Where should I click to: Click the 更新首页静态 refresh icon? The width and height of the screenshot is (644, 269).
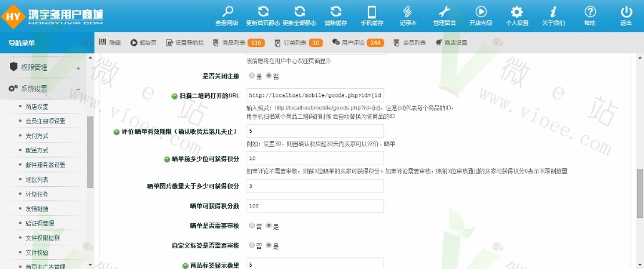tap(263, 11)
